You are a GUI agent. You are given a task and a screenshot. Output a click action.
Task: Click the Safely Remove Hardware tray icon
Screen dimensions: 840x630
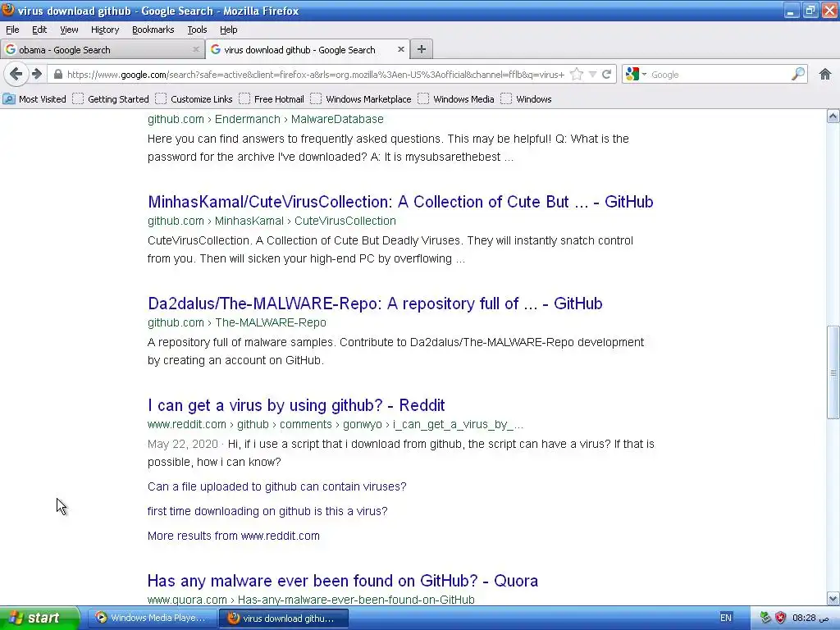click(765, 619)
